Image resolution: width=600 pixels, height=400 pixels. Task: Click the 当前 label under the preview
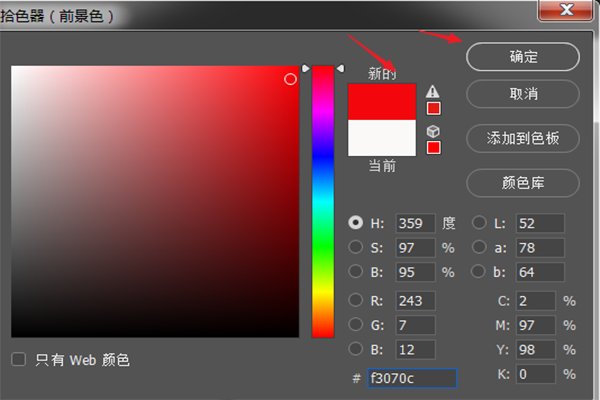coord(382,166)
